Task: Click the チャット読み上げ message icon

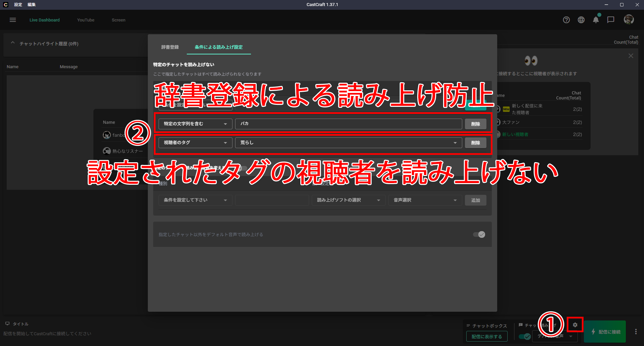Action: coord(521,325)
